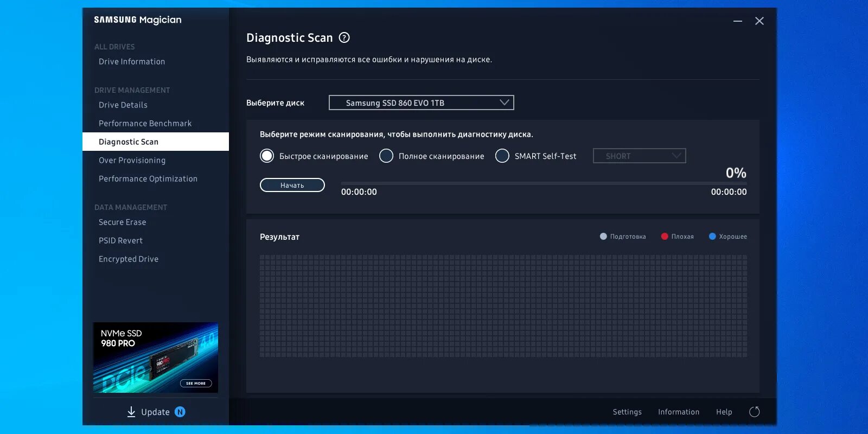Open Encrypted Drive page
Viewport: 868px width, 434px height.
129,259
